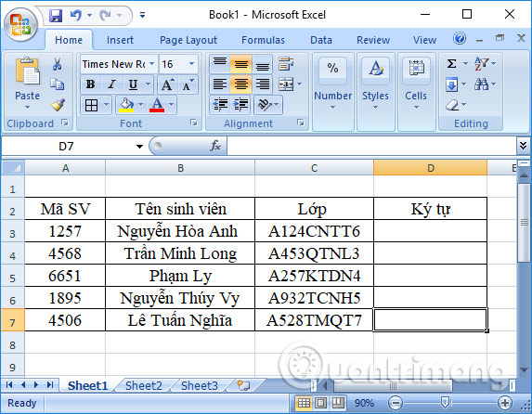Screen dimensions: 532x414
Task: Click the Office button logo
Action: pos(20,24)
